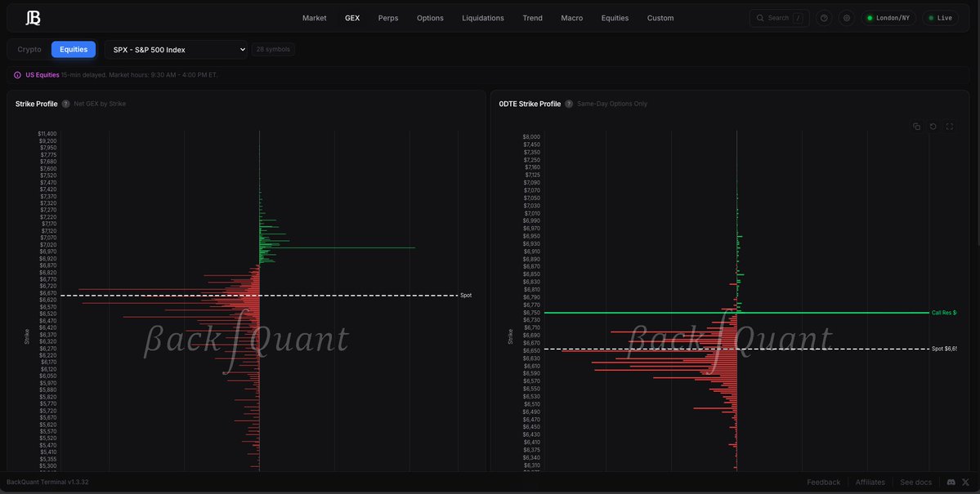This screenshot has height=494, width=980.
Task: Click the US Equities info icon
Action: 17,75
